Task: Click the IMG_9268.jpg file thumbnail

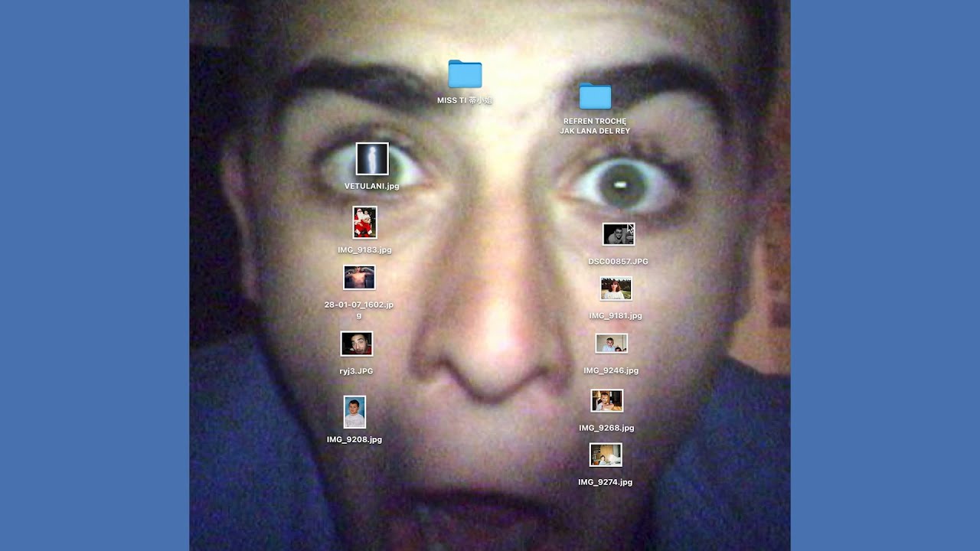Action: [x=606, y=400]
